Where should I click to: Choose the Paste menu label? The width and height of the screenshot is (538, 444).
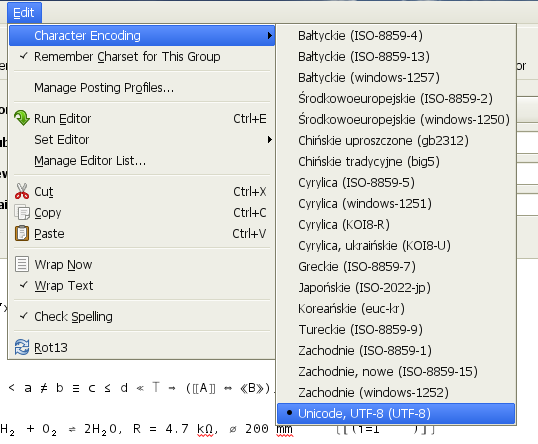[49, 234]
